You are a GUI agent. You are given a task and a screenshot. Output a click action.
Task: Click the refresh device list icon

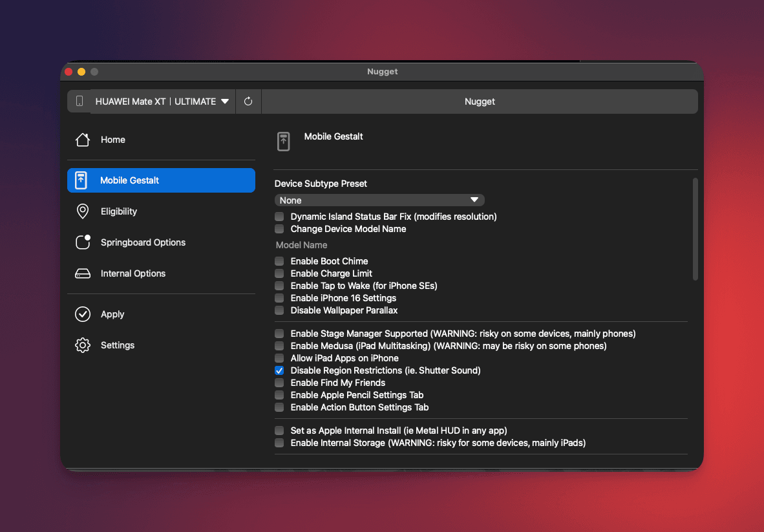(x=248, y=101)
